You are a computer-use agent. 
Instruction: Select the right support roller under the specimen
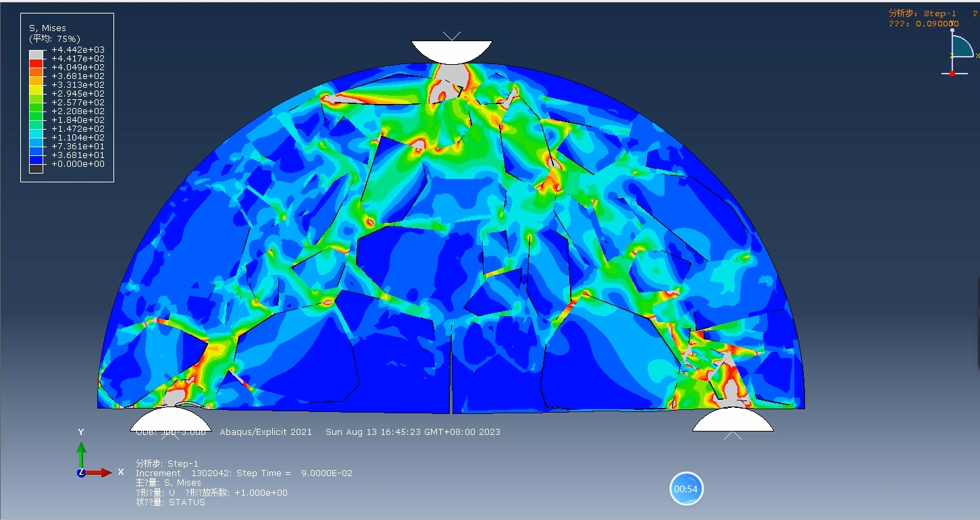pos(733,419)
